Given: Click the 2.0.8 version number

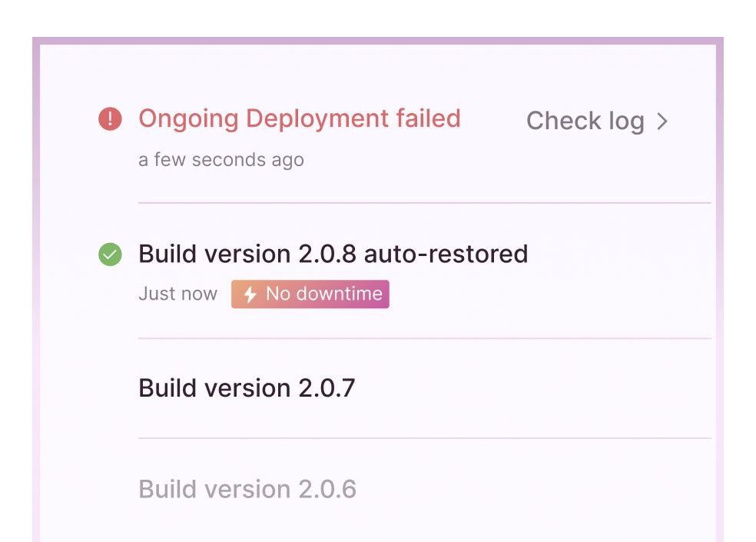Looking at the screenshot, I should click(327, 254).
